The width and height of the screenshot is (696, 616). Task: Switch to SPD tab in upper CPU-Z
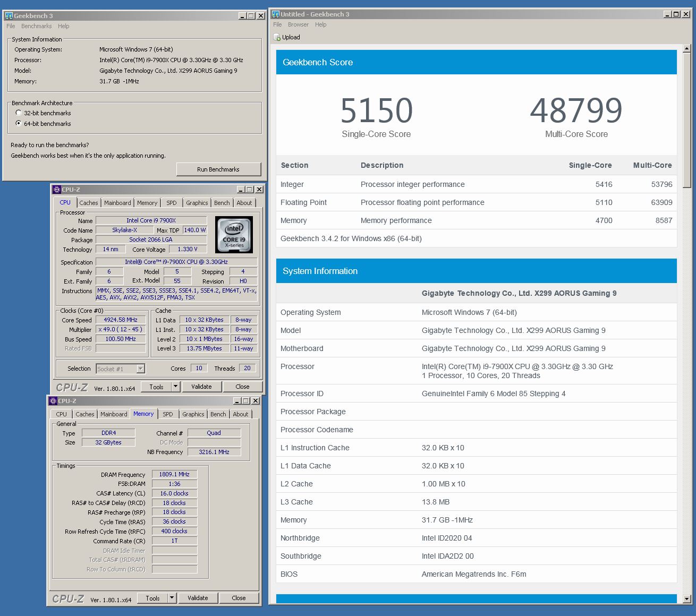171,203
